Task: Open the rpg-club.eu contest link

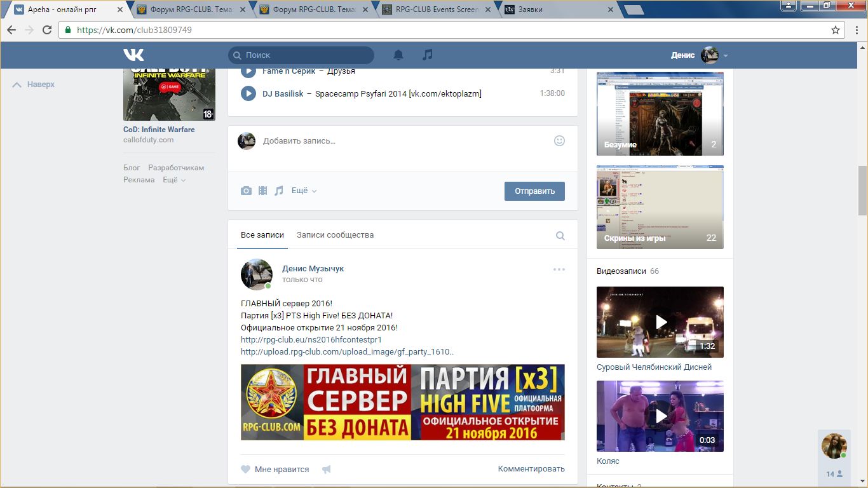Action: click(311, 340)
